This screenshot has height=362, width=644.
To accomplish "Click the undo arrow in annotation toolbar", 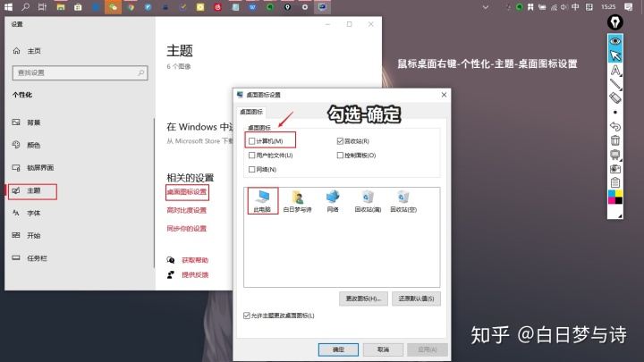I will coord(614,126).
